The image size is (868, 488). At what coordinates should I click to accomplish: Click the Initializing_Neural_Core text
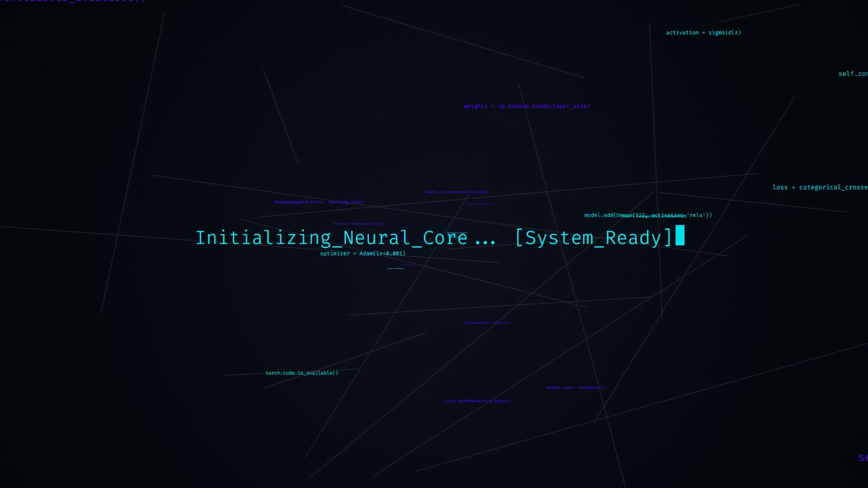[332, 238]
